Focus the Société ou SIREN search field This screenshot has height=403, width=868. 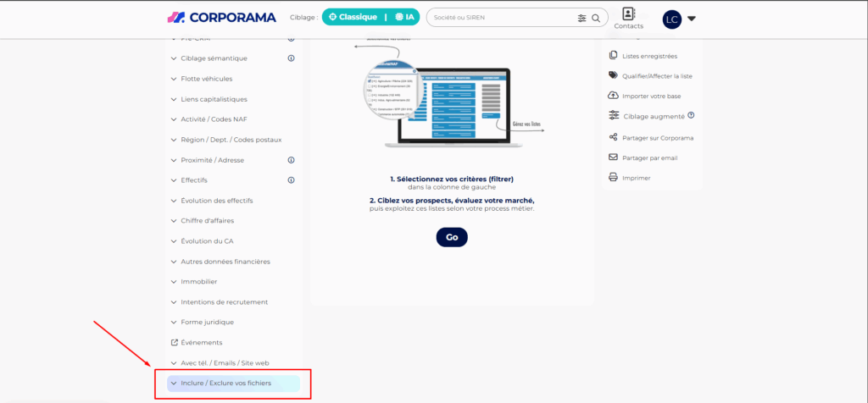tap(500, 18)
